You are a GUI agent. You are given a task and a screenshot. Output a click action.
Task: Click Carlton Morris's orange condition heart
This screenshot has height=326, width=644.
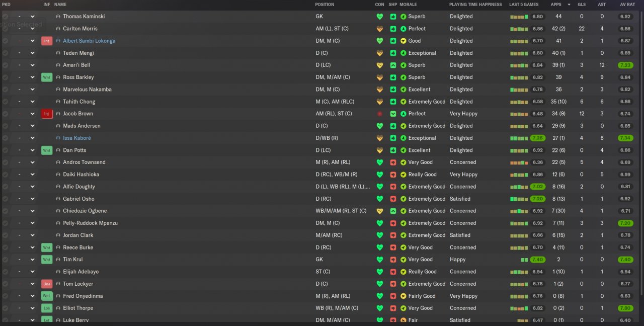click(x=380, y=29)
